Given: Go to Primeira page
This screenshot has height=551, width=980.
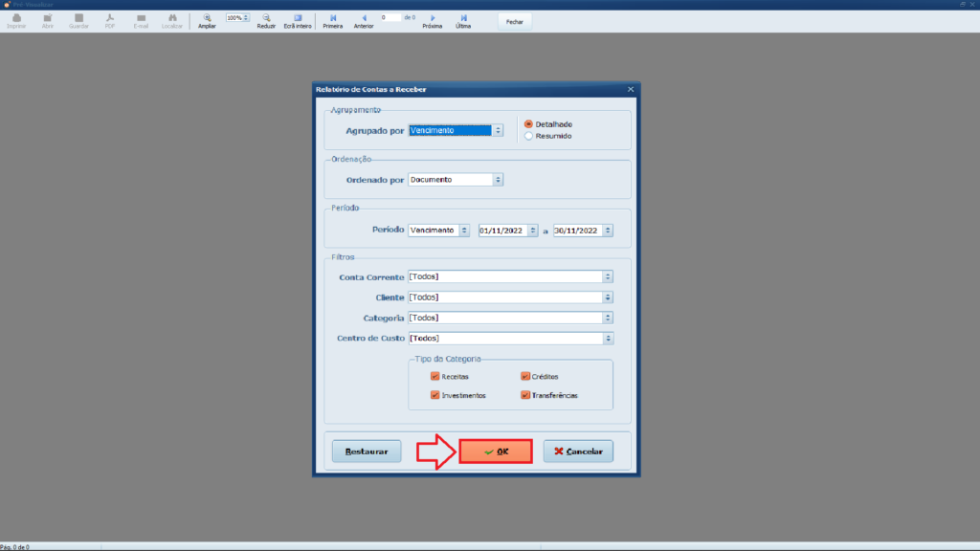Looking at the screenshot, I should [x=333, y=18].
